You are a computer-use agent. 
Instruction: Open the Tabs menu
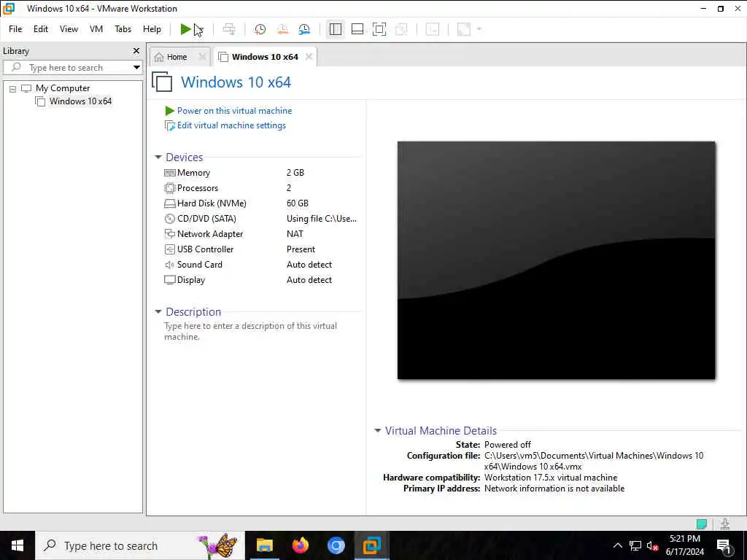(123, 29)
